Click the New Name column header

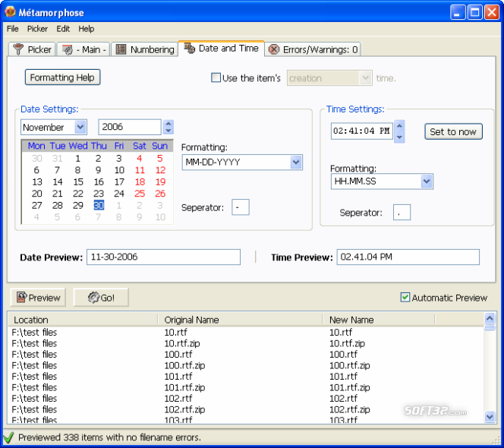point(379,320)
